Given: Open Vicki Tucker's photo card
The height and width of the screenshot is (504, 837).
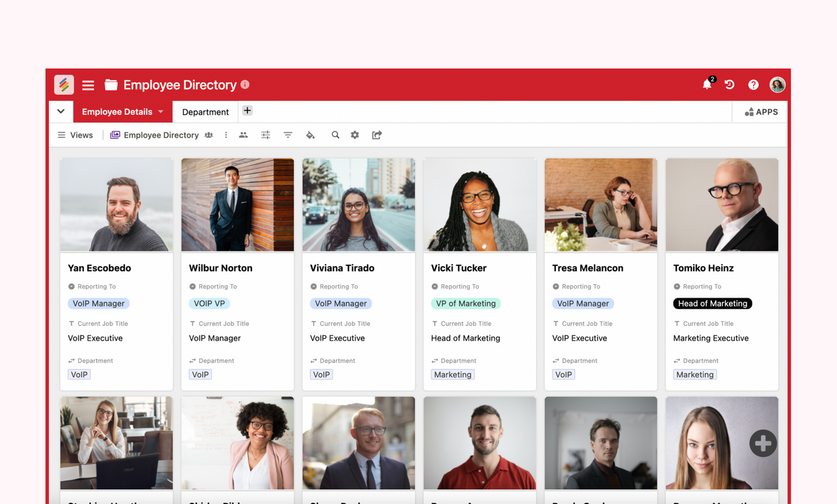Looking at the screenshot, I should (479, 205).
